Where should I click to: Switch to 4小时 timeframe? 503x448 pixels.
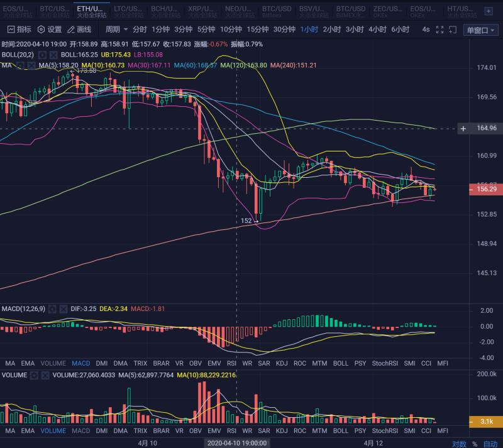tap(377, 29)
